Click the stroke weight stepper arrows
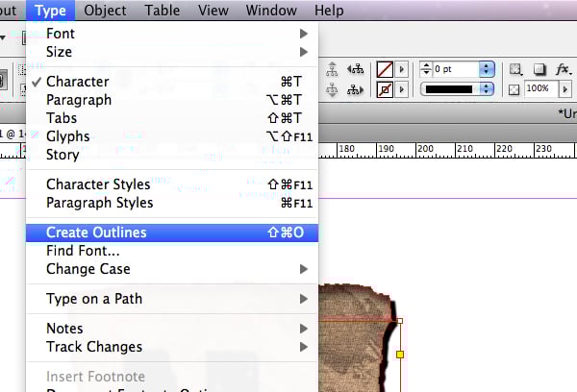 [426, 69]
